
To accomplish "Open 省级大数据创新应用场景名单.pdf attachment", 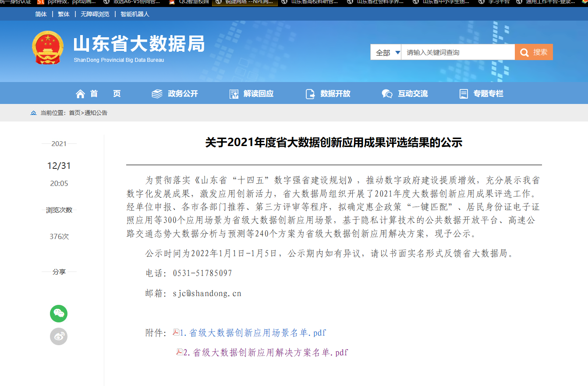I will [253, 333].
